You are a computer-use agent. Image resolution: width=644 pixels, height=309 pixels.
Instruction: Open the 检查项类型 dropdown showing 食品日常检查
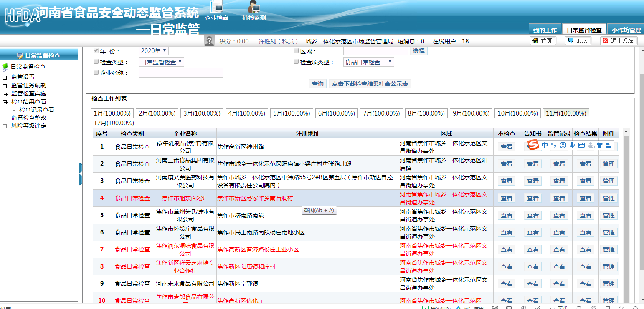368,62
